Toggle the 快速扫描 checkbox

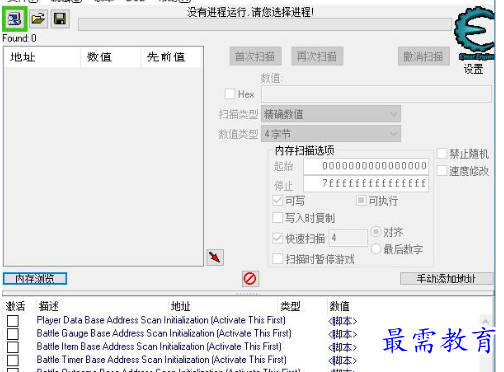(278, 238)
